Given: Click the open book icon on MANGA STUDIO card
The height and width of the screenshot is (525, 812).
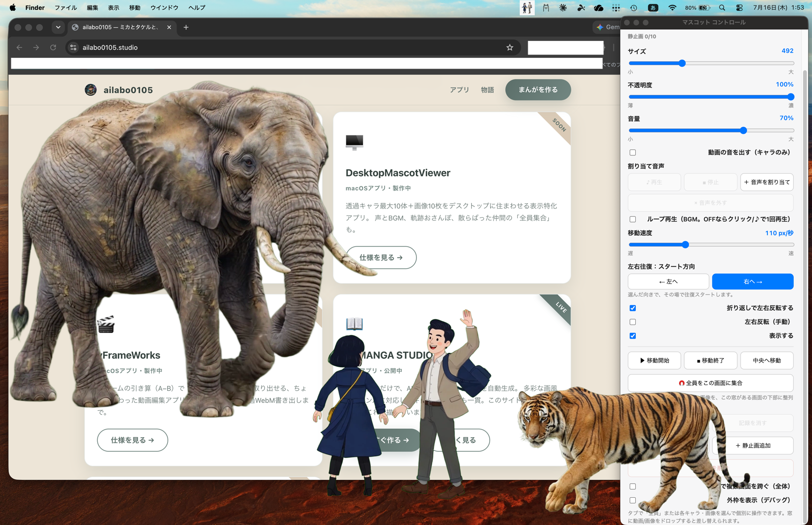Looking at the screenshot, I should click(x=354, y=324).
